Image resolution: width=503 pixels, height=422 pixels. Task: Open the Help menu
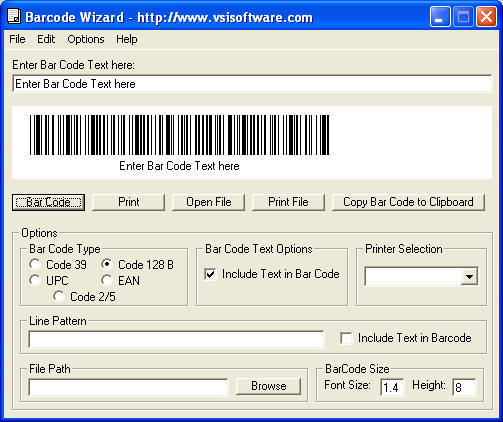(x=127, y=39)
